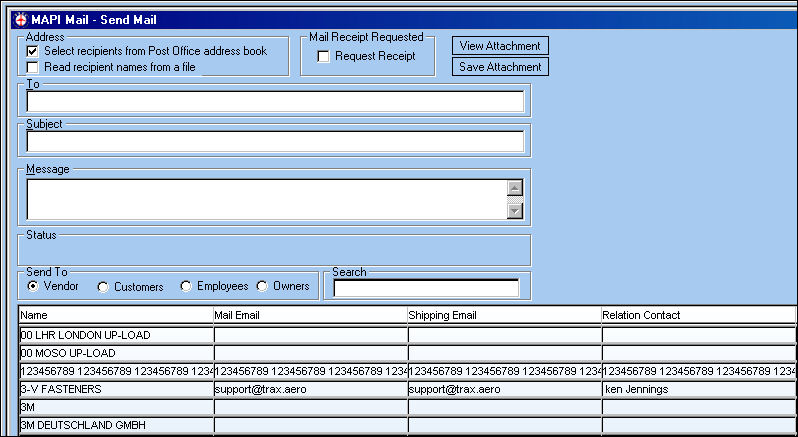Click the Message scrollbar up arrow
This screenshot has height=437, width=798.
click(515, 188)
